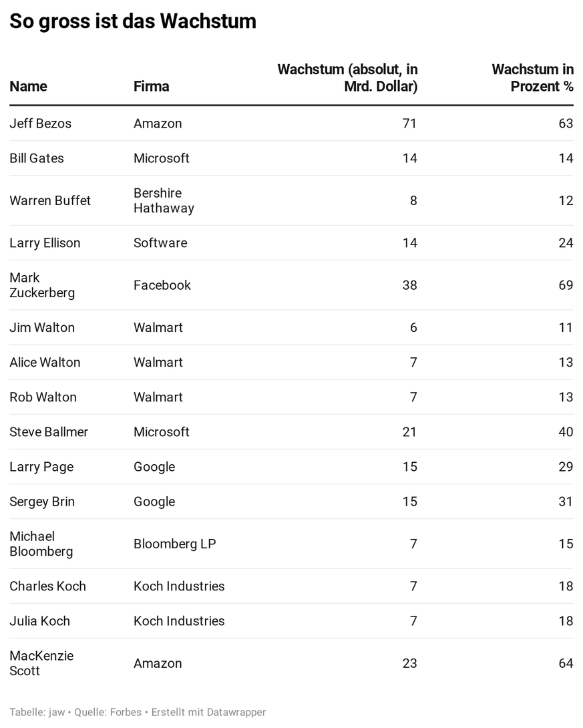Click the MacKenzie Scott name cell
The height and width of the screenshot is (728, 583).
[x=41, y=663]
